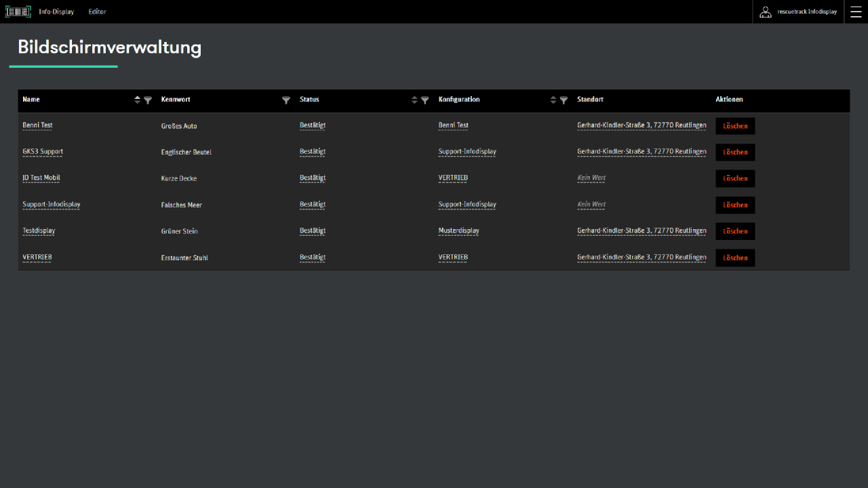Filter the Status column
The width and height of the screenshot is (868, 488).
tap(425, 100)
